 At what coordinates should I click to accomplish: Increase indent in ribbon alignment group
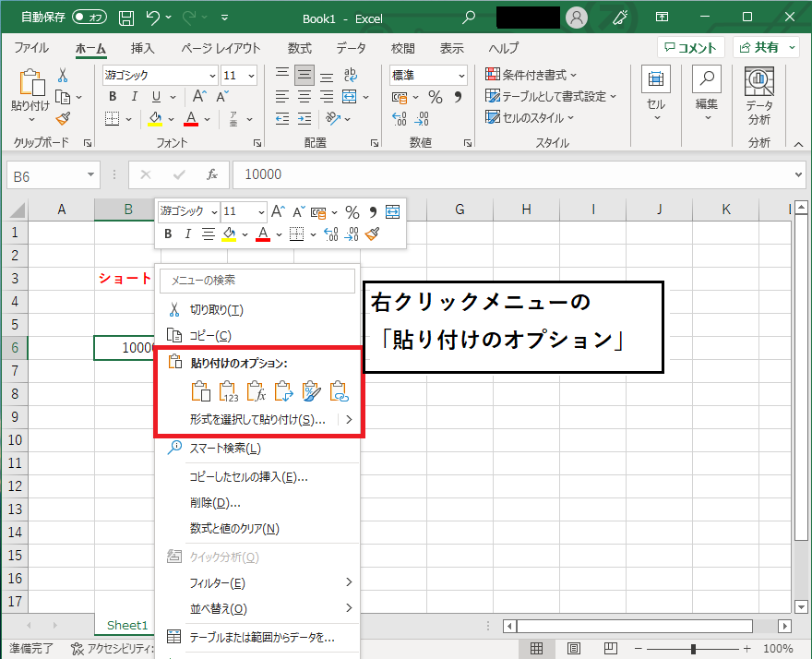304,119
